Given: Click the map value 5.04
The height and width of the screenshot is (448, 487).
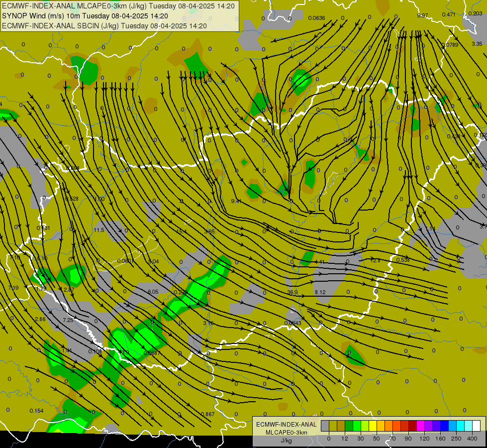Looking at the screenshot, I should point(153,261).
